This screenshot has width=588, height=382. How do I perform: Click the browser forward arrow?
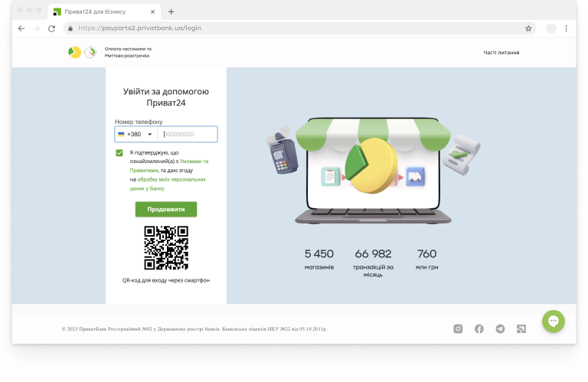(37, 28)
